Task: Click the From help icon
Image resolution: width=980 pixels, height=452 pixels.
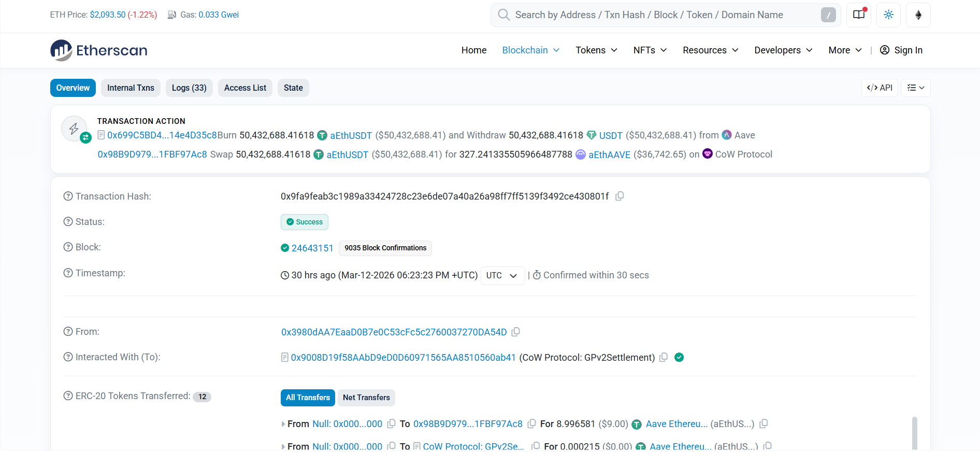Action: [x=68, y=331]
